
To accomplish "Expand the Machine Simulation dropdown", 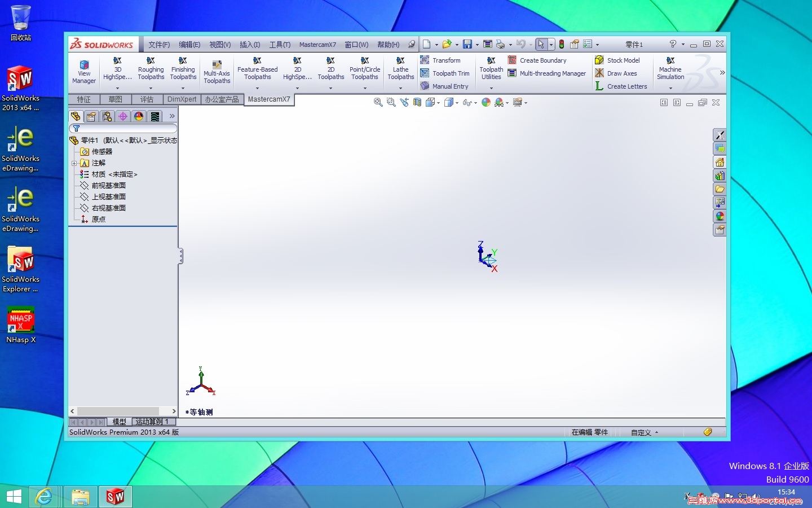I will tap(670, 88).
